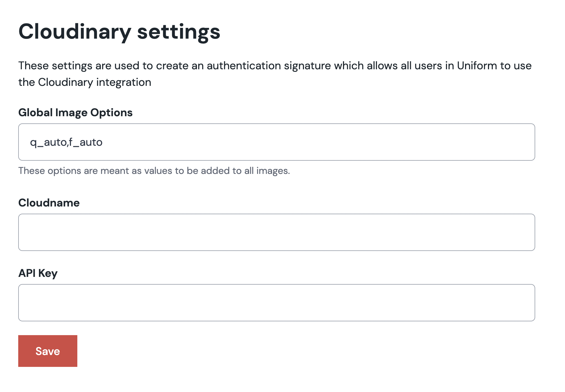565x392 pixels.
Task: Click the word "Cloudinary" in the page heading
Action: coord(75,32)
